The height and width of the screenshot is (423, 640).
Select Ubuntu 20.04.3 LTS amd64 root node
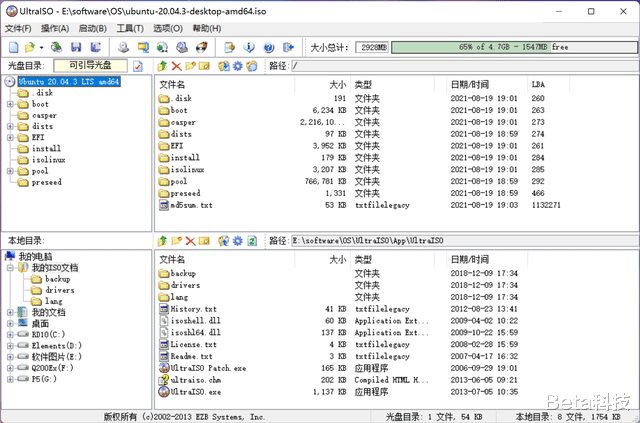(x=69, y=82)
